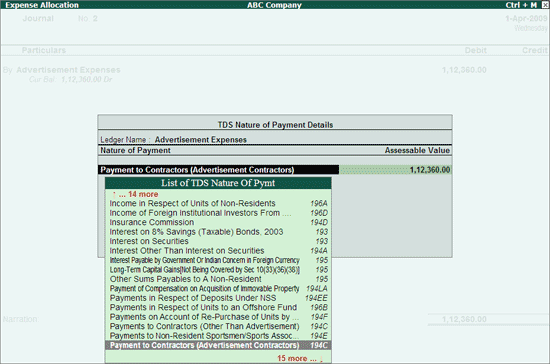This screenshot has height=364, width=550.
Task: Select Interest Other Than Interest on Securities
Action: [x=218, y=251]
